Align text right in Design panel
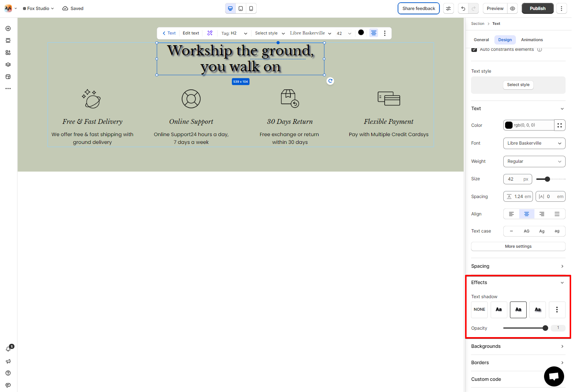This screenshot has height=392, width=573. click(541, 214)
